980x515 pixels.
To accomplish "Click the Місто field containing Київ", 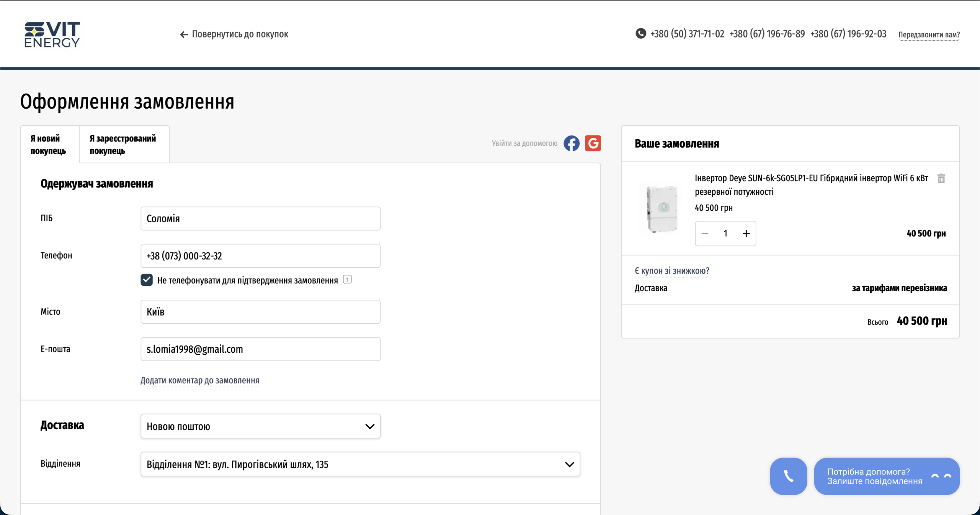I will coord(260,312).
